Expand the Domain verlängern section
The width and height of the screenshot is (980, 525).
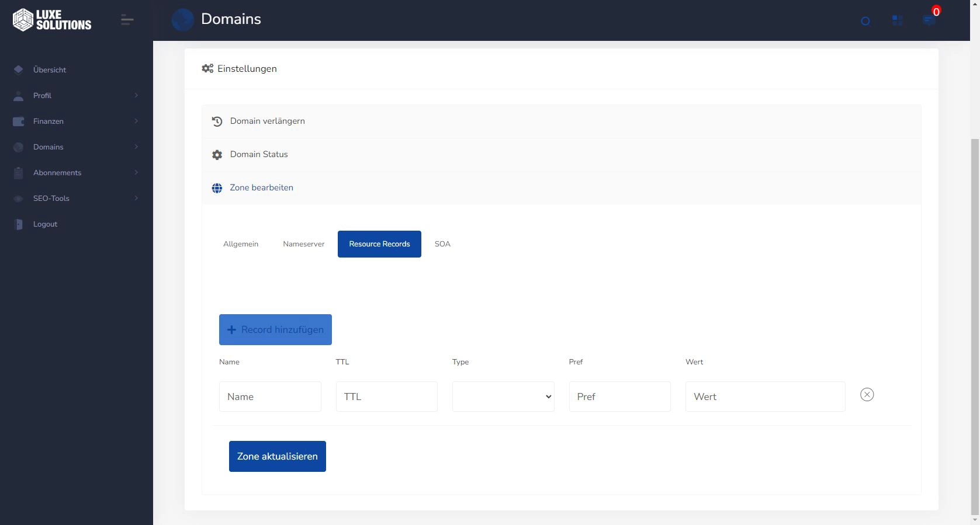click(x=562, y=121)
